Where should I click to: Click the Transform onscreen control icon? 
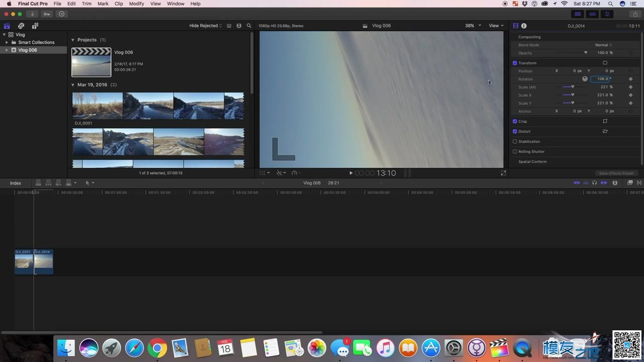point(605,63)
